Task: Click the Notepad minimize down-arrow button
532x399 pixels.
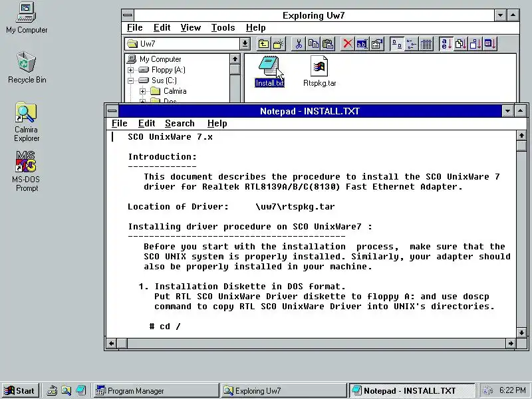Action: [507, 111]
